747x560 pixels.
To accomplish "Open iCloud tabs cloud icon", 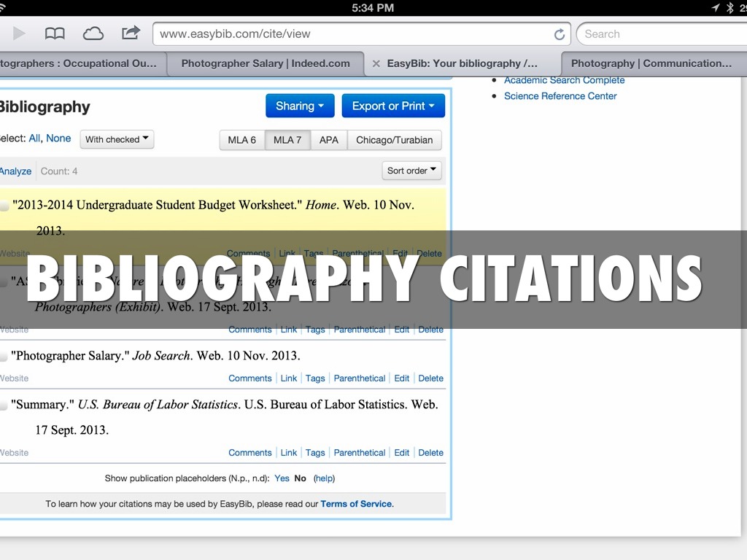I will tap(93, 34).
